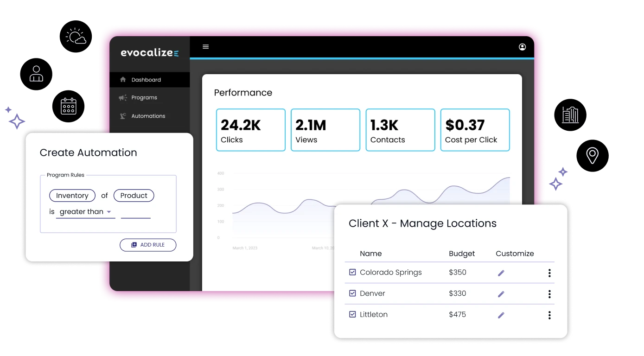644x356 pixels.
Task: Click the Automations robot-arm icon
Action: point(122,116)
